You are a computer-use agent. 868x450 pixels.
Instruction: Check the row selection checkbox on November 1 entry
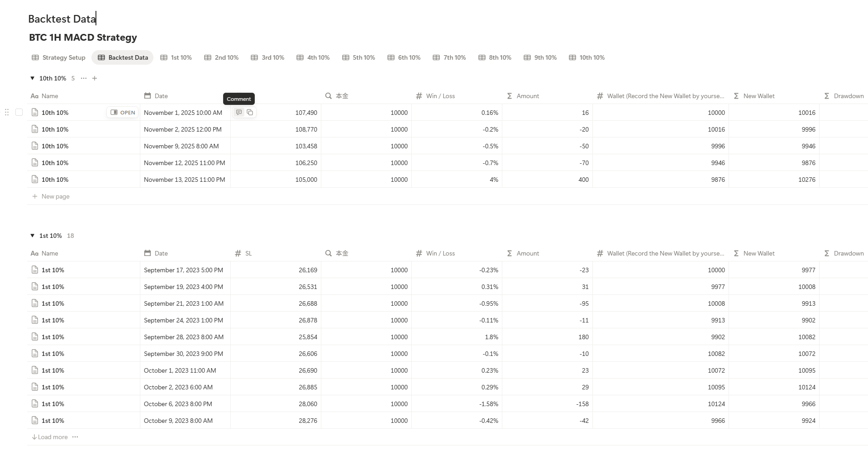tap(19, 112)
